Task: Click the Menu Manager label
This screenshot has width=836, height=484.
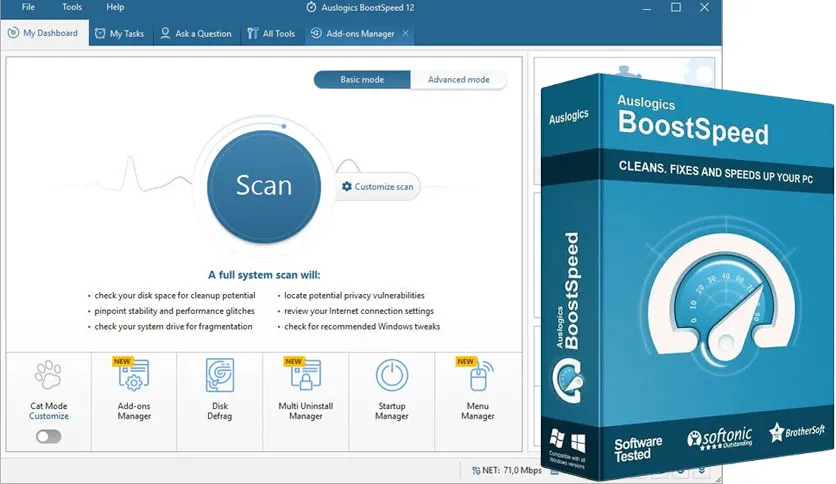Action: tap(478, 411)
